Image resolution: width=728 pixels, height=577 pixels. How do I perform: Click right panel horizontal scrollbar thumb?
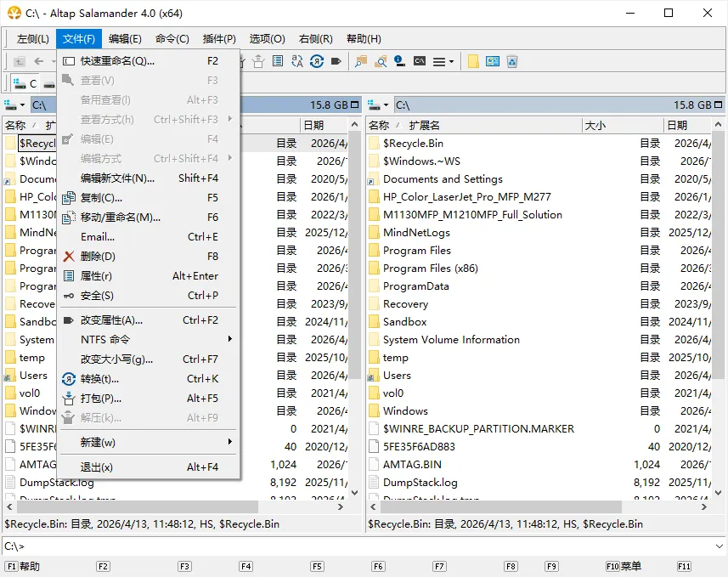pyautogui.click(x=500, y=506)
